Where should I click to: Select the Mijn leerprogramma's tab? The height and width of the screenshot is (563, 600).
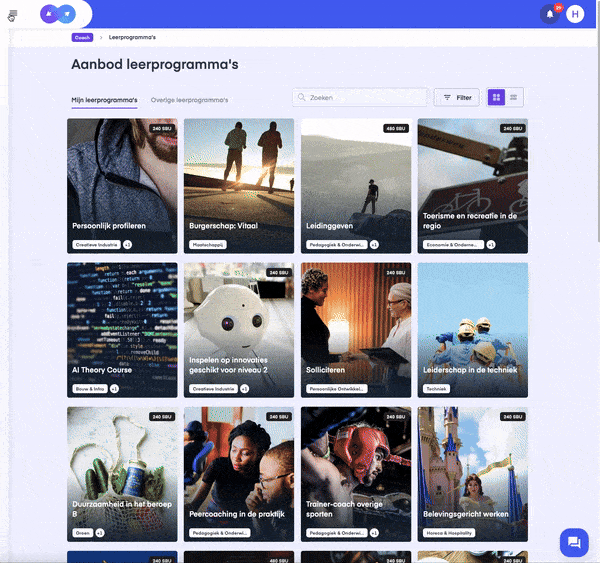[x=104, y=100]
